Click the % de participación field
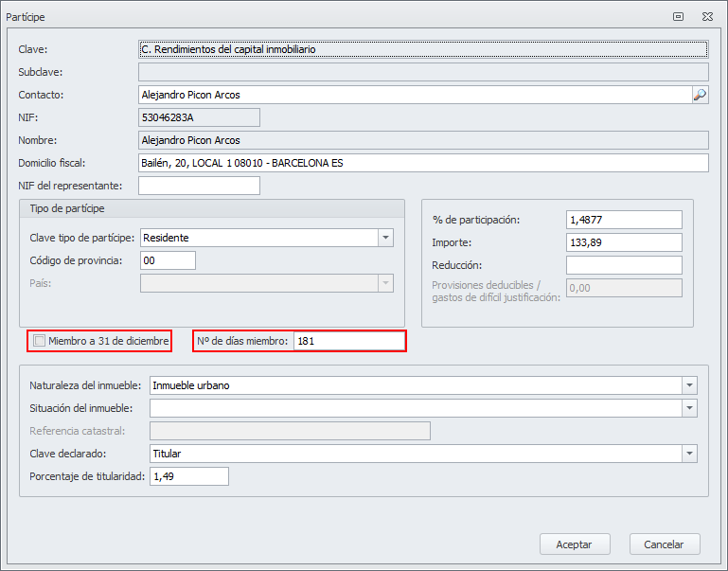Screen dimensions: 728x571 624,220
